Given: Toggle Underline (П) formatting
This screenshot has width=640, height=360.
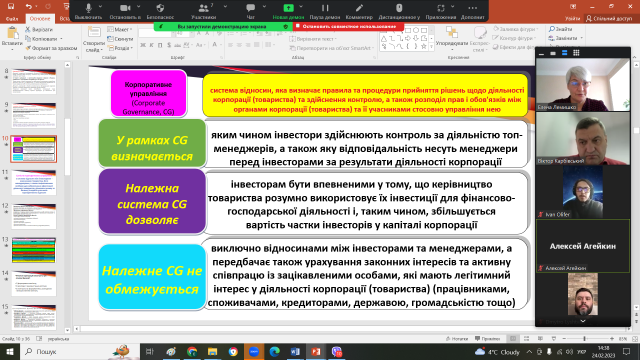Looking at the screenshot, I should point(160,45).
